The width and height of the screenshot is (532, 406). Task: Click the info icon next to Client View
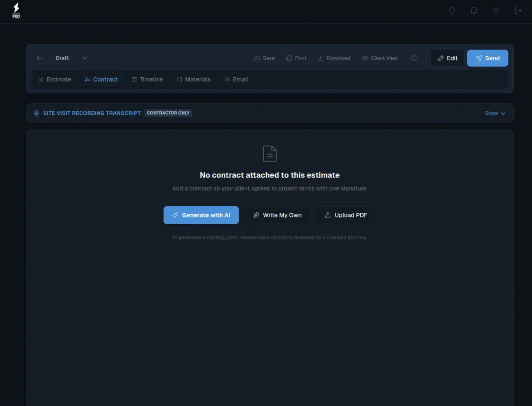(x=414, y=58)
